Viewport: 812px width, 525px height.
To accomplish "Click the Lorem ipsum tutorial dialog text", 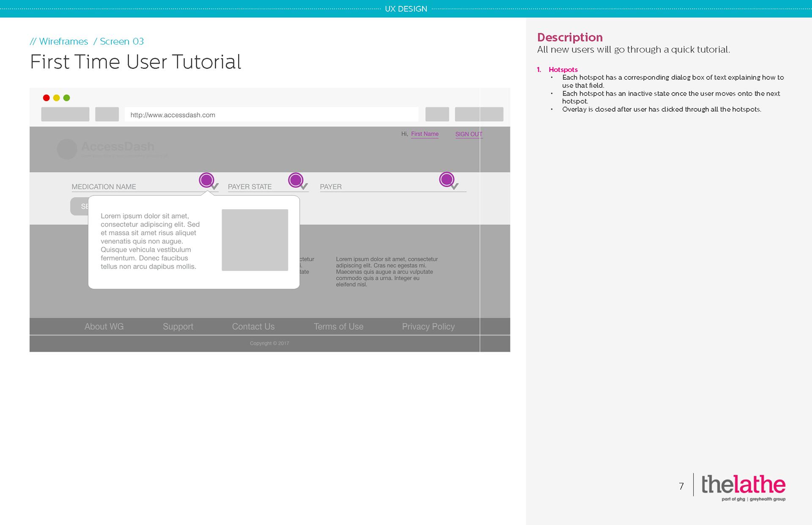I will pos(150,241).
